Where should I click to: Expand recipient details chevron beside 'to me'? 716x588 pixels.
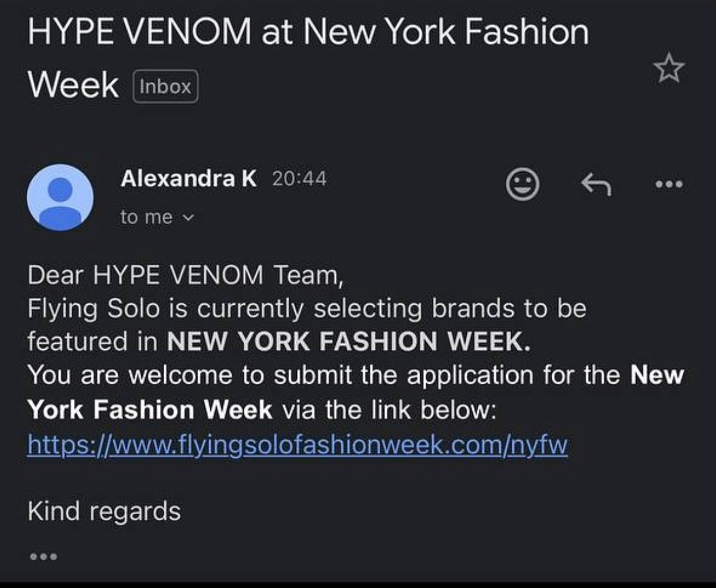tap(189, 218)
